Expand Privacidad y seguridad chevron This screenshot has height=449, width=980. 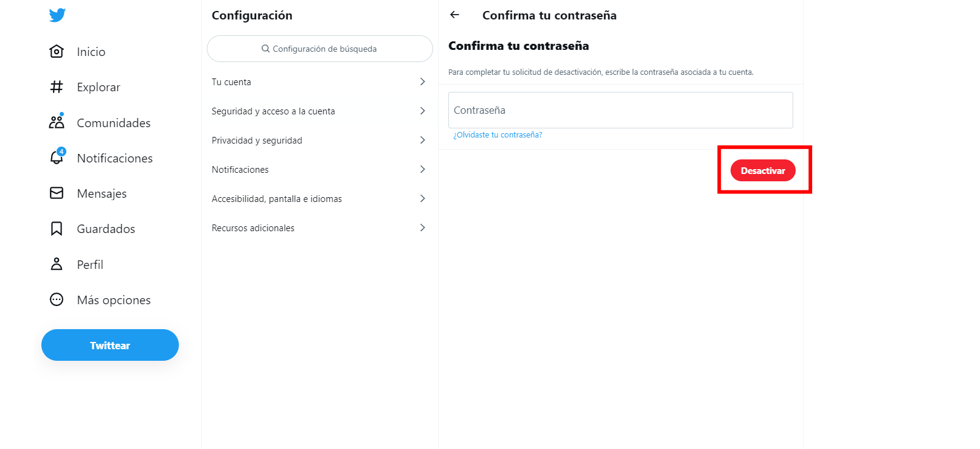coord(422,140)
